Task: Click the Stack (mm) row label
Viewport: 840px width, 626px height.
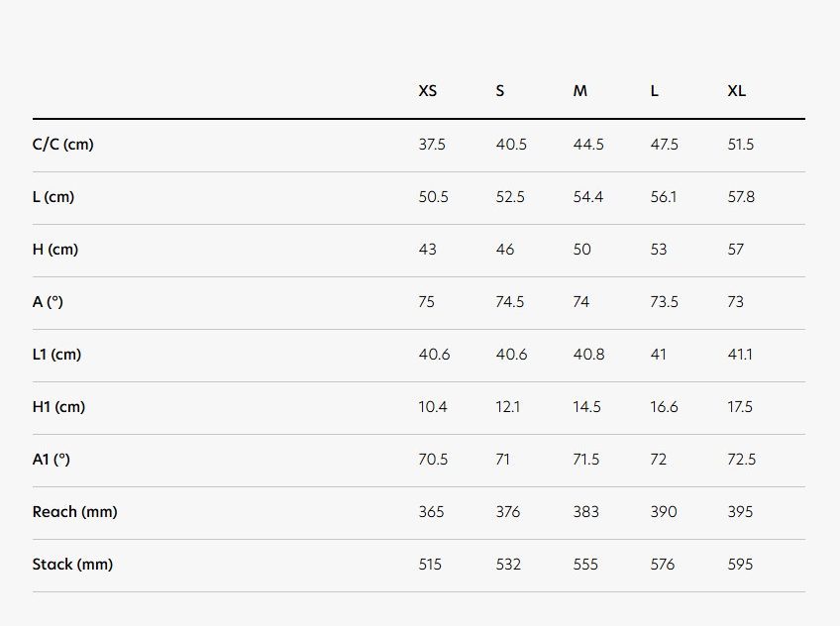Action: pyautogui.click(x=72, y=564)
